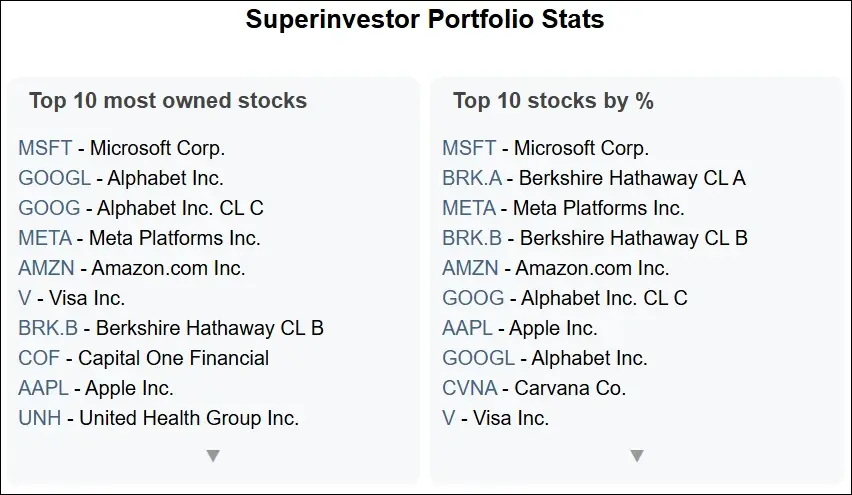Open META ticker in stocks by % list
This screenshot has width=852, height=495.
469,208
